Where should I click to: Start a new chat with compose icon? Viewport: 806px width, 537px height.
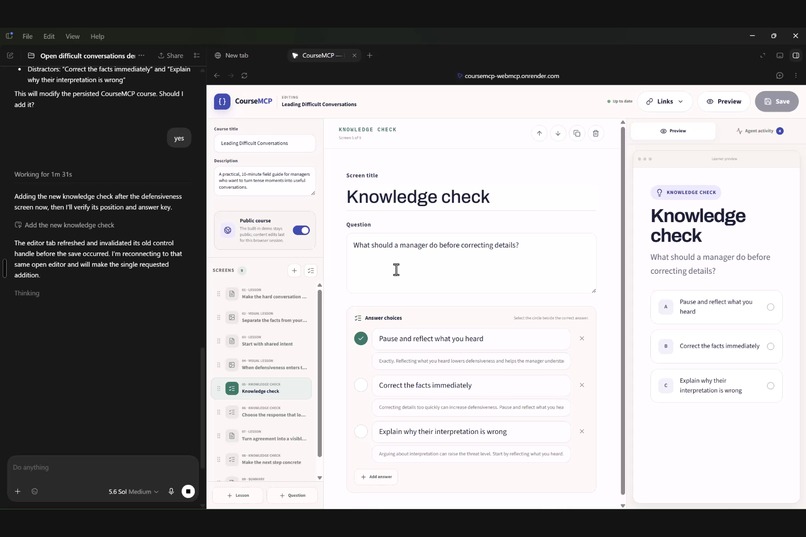(10, 55)
